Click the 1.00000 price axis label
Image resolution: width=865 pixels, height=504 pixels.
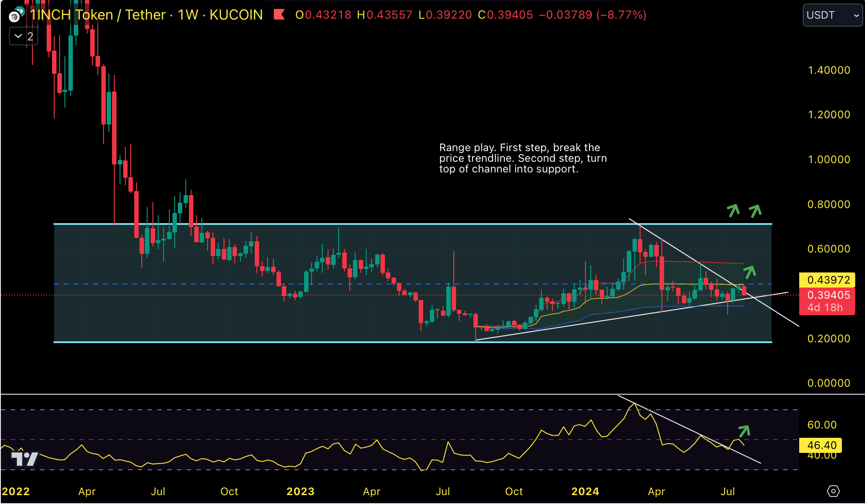pyautogui.click(x=829, y=160)
